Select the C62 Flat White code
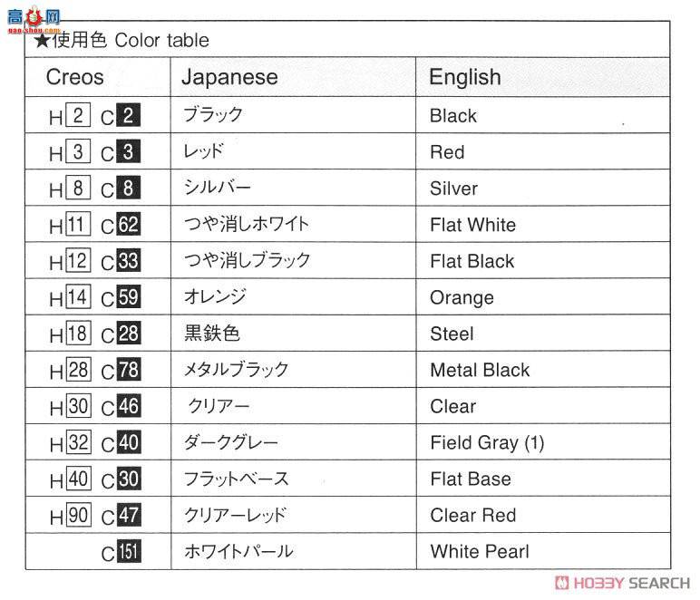 128,224
